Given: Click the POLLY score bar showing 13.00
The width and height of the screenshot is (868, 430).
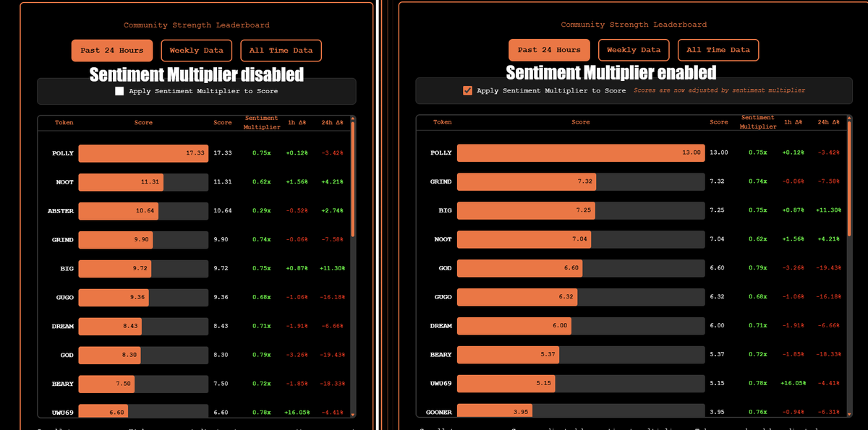Looking at the screenshot, I should [580, 152].
